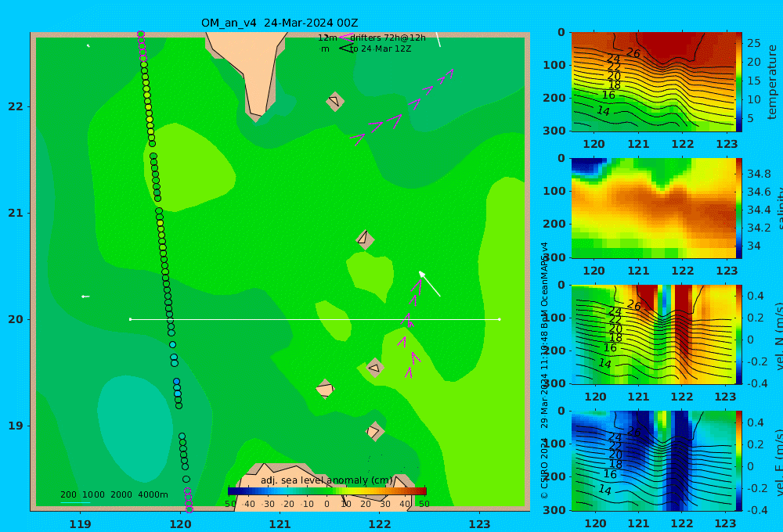Viewport: 783px width, 532px height.
Task: Click the small white arrow near 119E 20.2N
Action: [85, 297]
